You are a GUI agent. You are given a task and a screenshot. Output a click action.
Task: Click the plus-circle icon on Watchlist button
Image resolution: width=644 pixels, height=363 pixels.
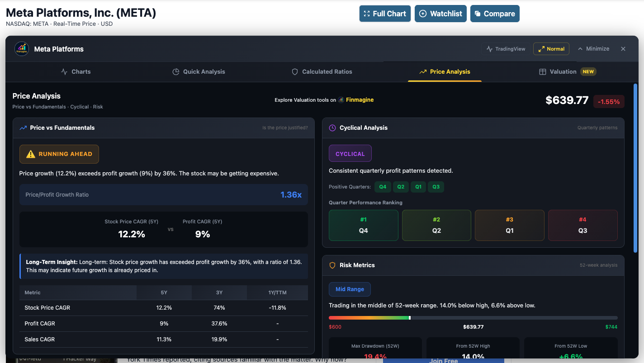pos(422,14)
